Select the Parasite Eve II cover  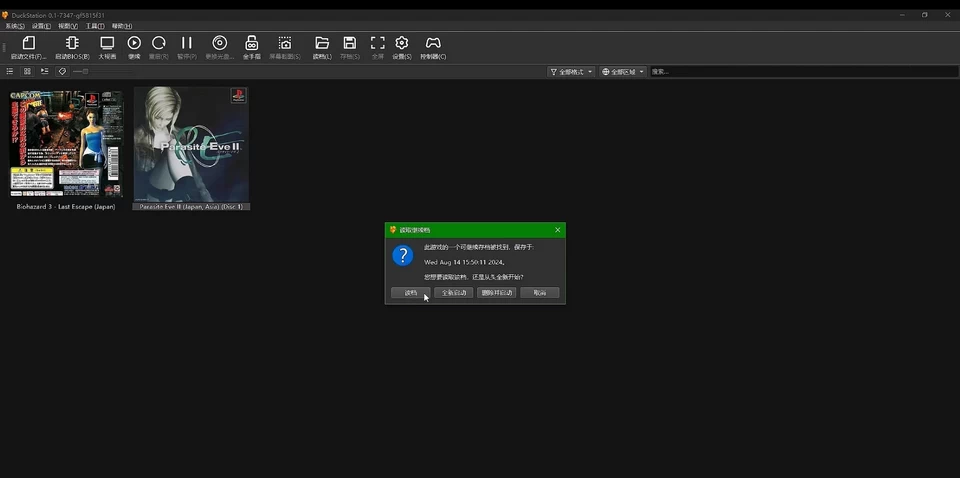(191, 145)
